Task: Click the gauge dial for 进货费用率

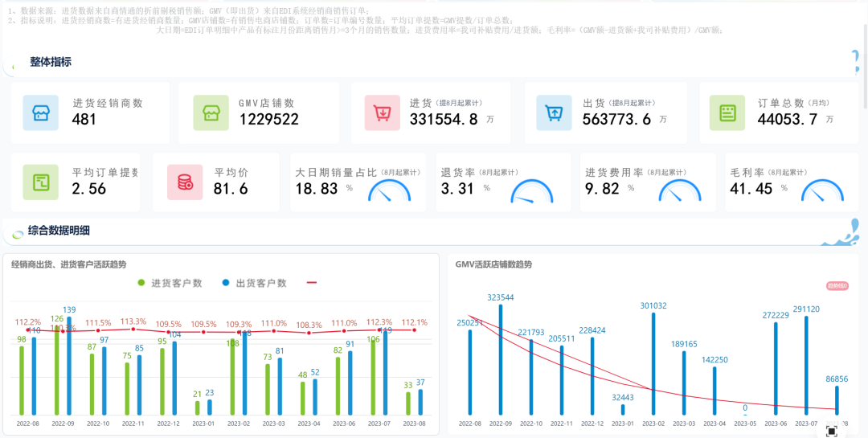Action: click(x=680, y=190)
